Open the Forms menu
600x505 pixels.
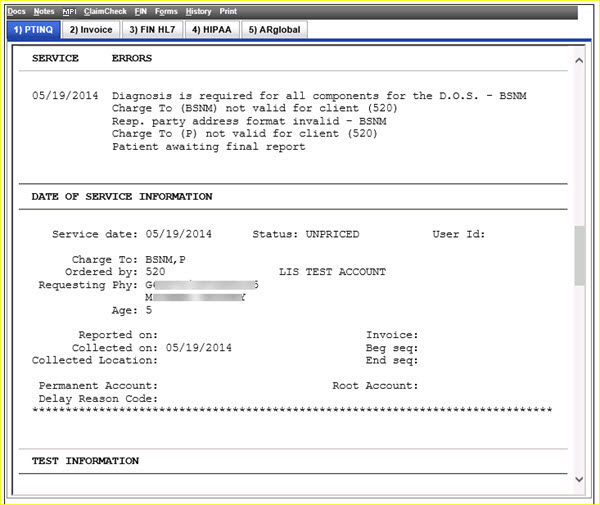166,11
